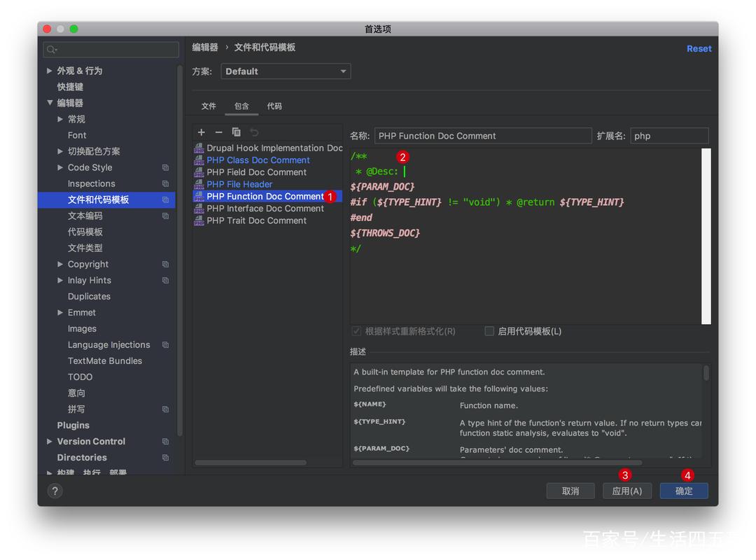Click the 扩展名 input field
The width and height of the screenshot is (756, 560).
[669, 136]
